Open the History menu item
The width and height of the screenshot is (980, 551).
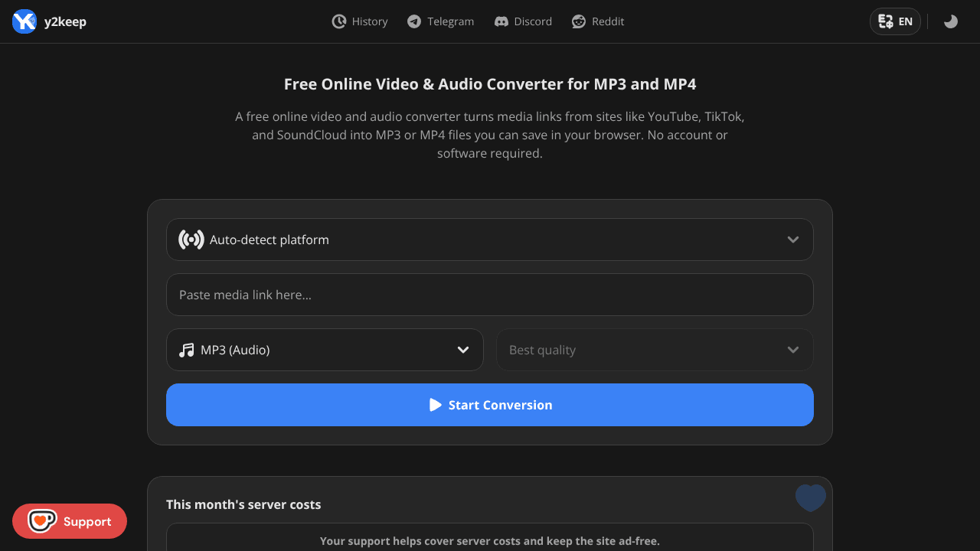(x=360, y=21)
